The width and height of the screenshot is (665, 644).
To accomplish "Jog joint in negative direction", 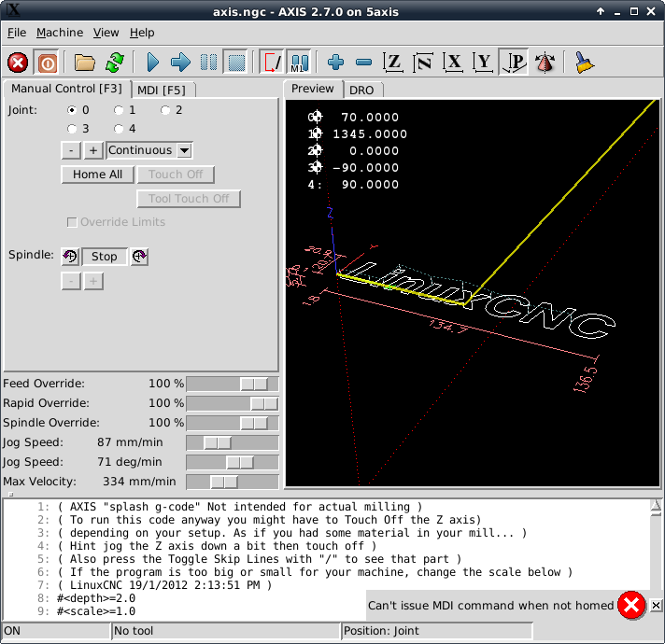I will coord(71,150).
